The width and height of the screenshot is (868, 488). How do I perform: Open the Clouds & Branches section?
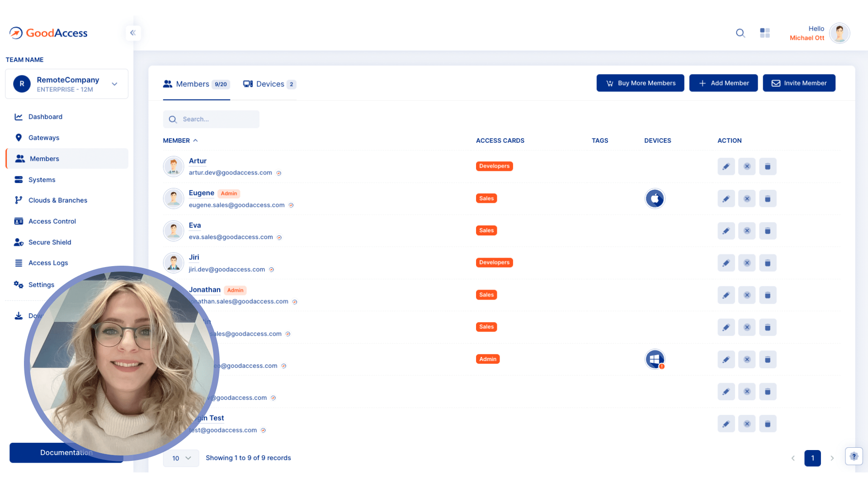point(58,200)
